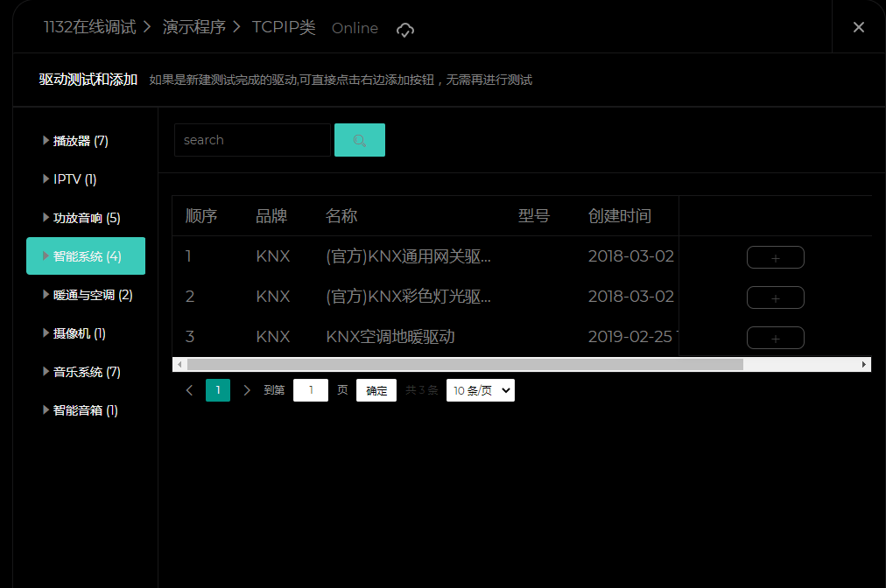This screenshot has height=588, width=886.
Task: Expand the IPTV (1) category
Action: [69, 179]
